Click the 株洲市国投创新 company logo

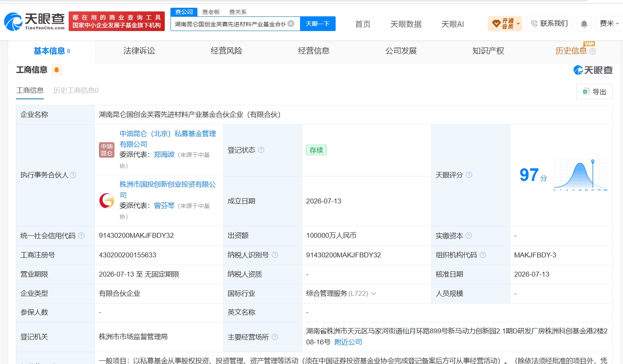107,201
